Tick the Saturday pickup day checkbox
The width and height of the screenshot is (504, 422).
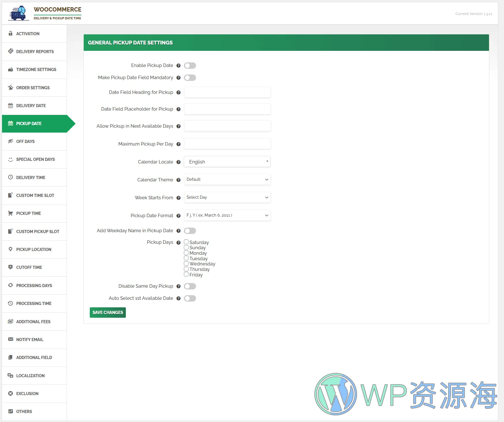186,242
